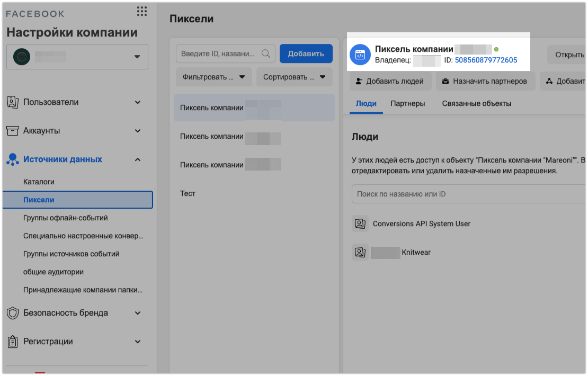Click the Регистрации clipboard icon
Viewport: 588px width, 376px height.
[x=13, y=342]
